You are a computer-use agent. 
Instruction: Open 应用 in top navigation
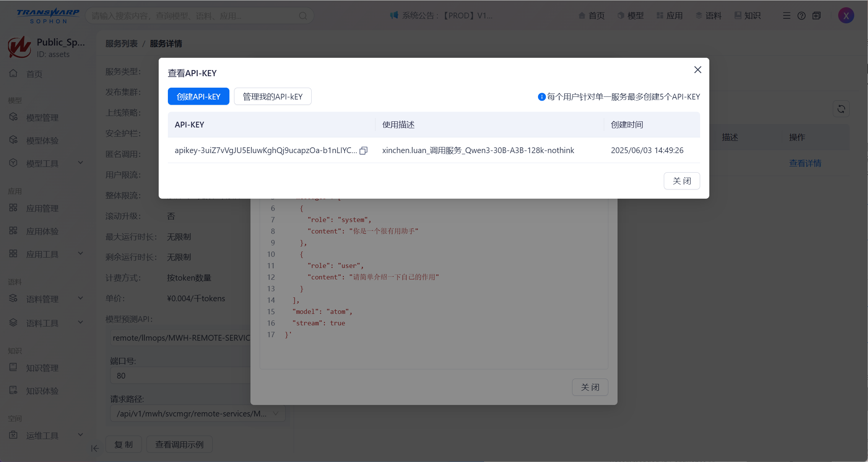click(669, 15)
